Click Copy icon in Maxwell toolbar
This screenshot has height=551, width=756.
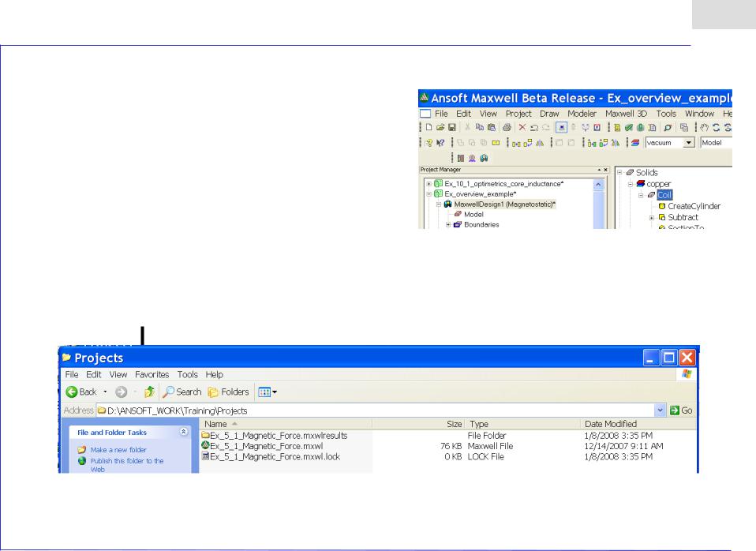(479, 127)
